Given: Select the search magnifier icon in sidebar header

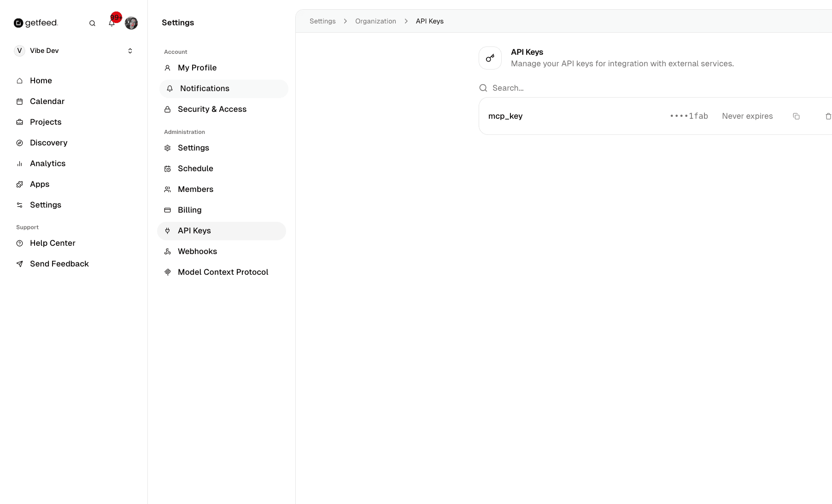Looking at the screenshot, I should [x=92, y=23].
